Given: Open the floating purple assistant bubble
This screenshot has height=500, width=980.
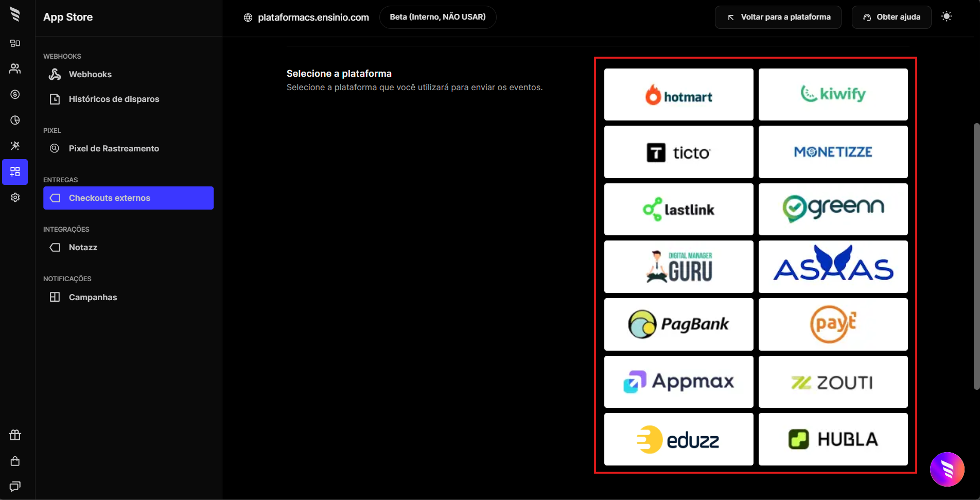Looking at the screenshot, I should (x=947, y=469).
